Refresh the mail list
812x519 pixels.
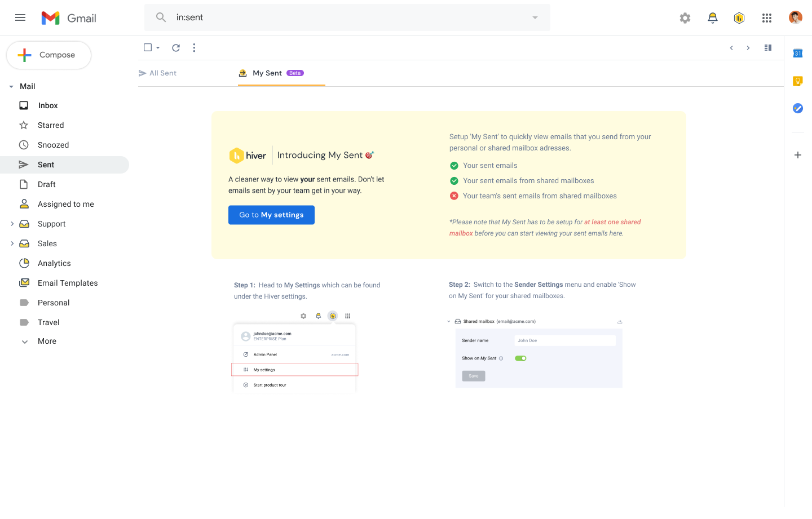coord(176,48)
